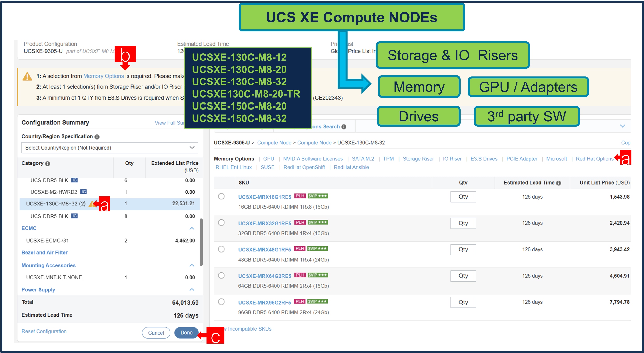644x353 pixels.
Task: Click the Bezel and Air Filter category
Action: (44, 253)
